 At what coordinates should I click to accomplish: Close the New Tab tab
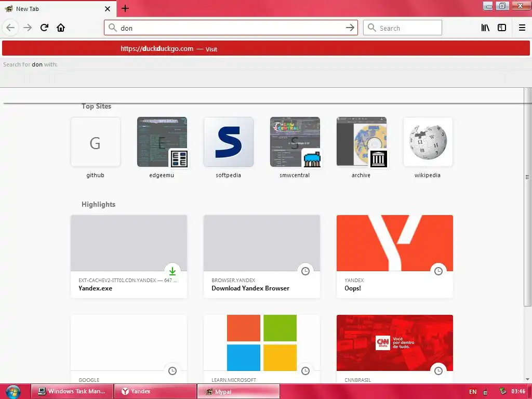[x=108, y=9]
